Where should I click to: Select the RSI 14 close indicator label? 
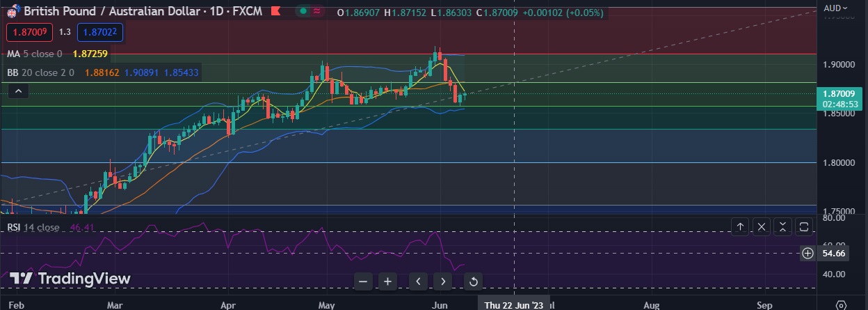(33, 227)
